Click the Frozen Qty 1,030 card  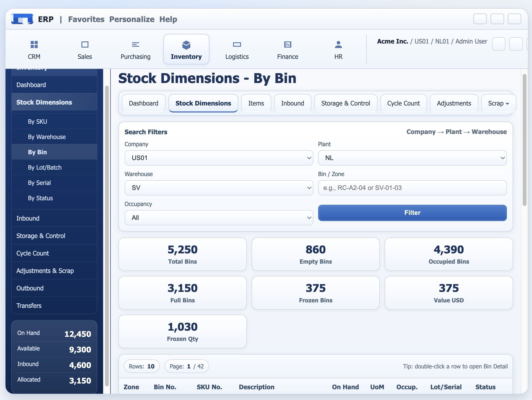[x=183, y=332]
